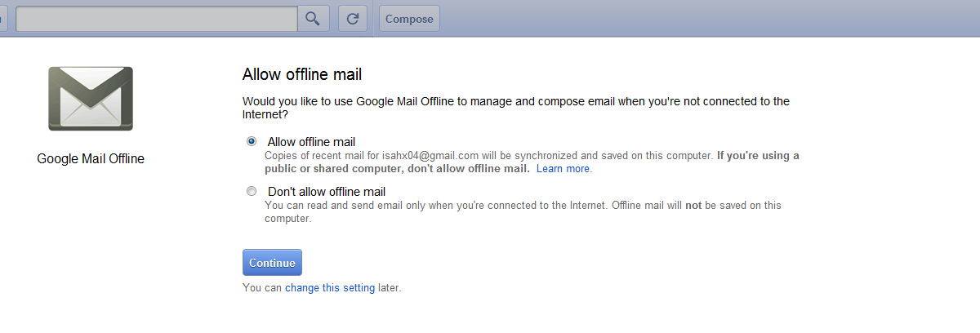The image size is (980, 333).
Task: Select the Allow offline mail radio button
Action: [252, 141]
